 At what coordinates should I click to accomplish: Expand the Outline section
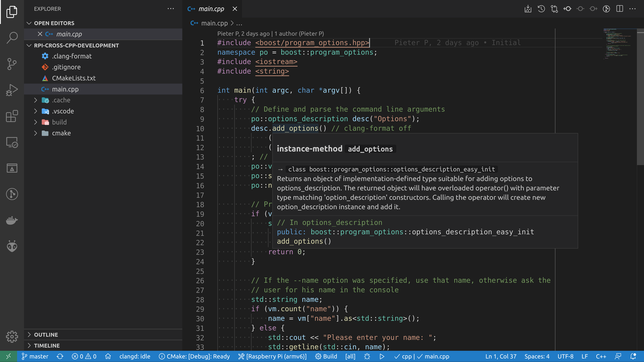click(103, 335)
